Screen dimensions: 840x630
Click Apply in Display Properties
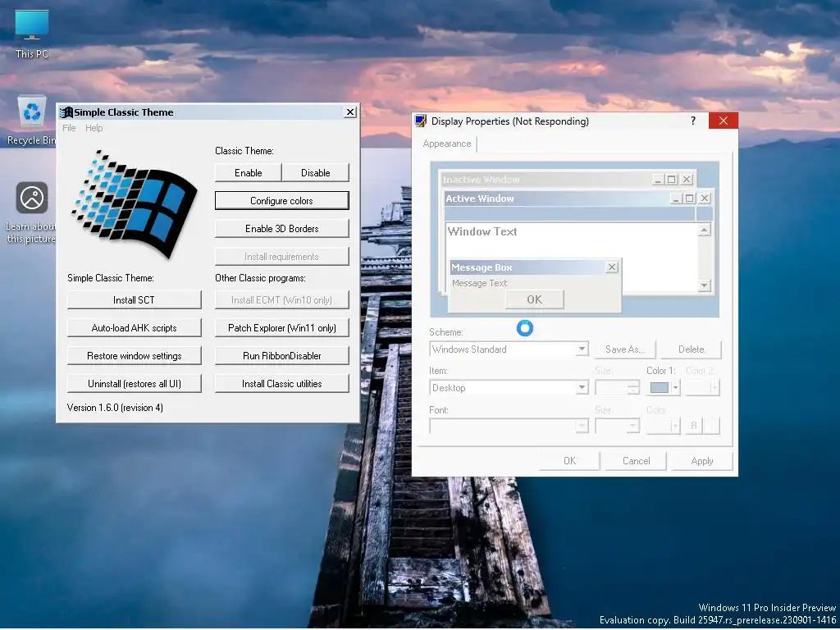coord(702,461)
